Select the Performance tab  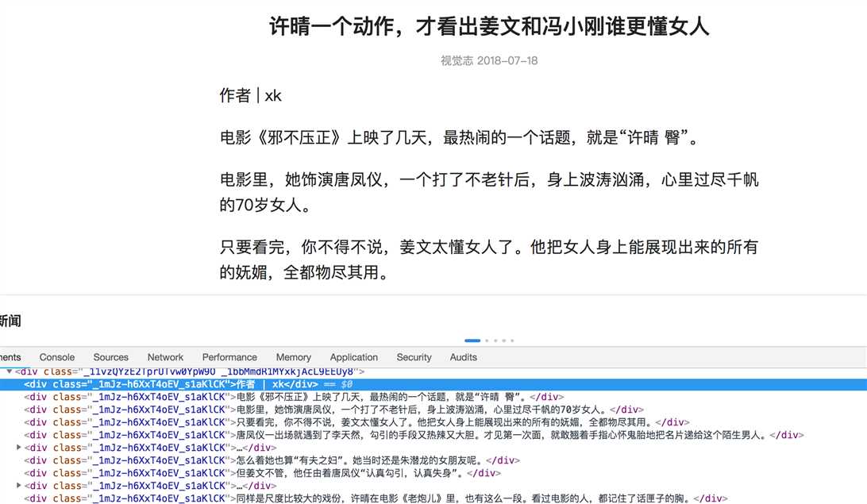tap(229, 357)
